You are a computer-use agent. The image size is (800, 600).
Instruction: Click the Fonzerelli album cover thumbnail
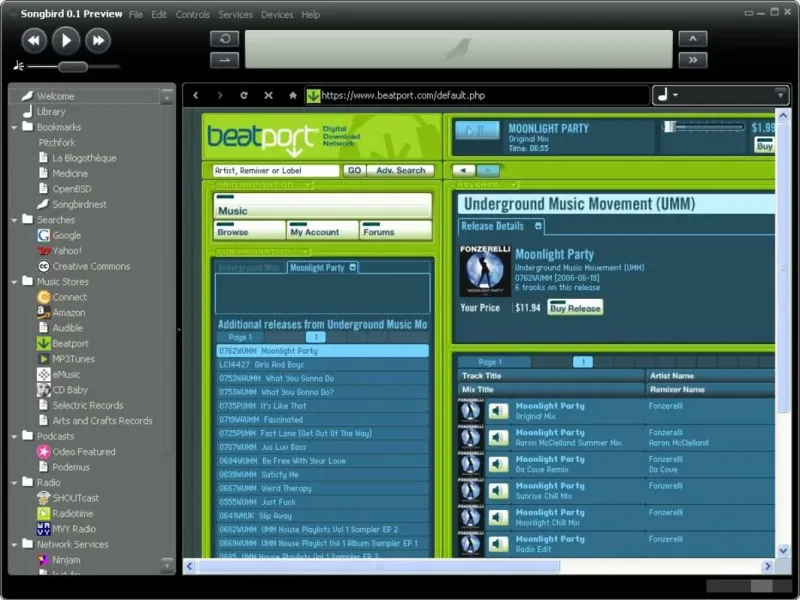[x=485, y=271]
